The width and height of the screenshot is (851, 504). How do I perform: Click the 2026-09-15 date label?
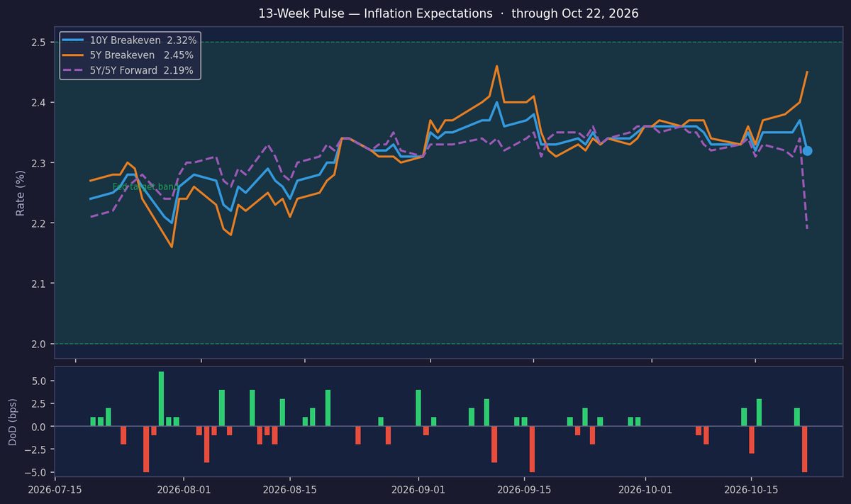click(525, 489)
